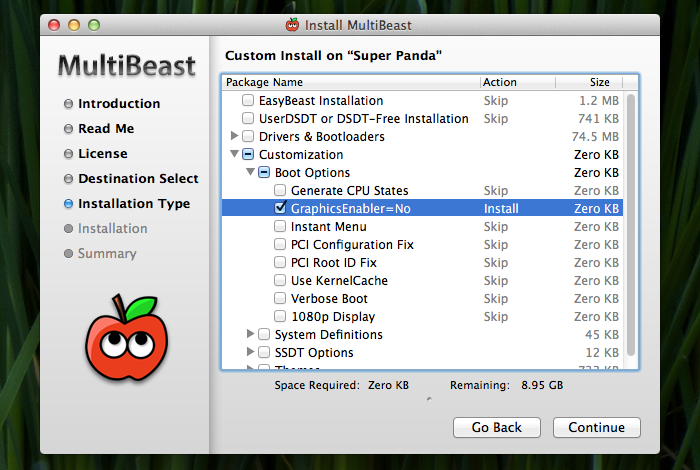
Task: Click the Install action in highlighted row
Action: [x=501, y=208]
